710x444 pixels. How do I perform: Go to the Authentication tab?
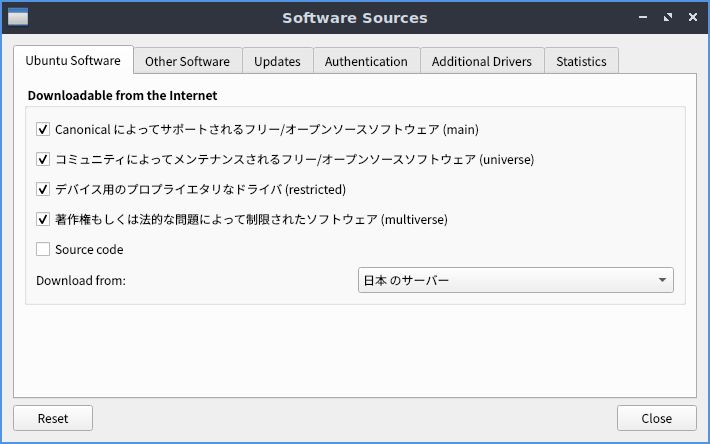point(366,61)
